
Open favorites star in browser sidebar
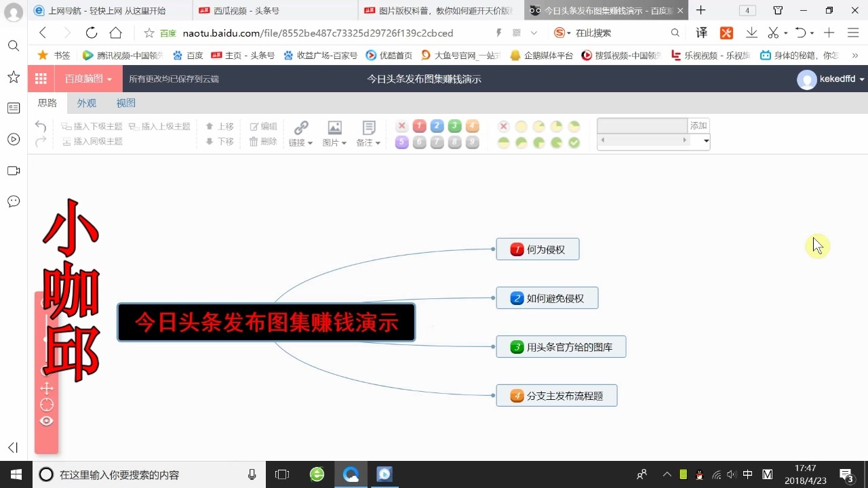pyautogui.click(x=13, y=77)
